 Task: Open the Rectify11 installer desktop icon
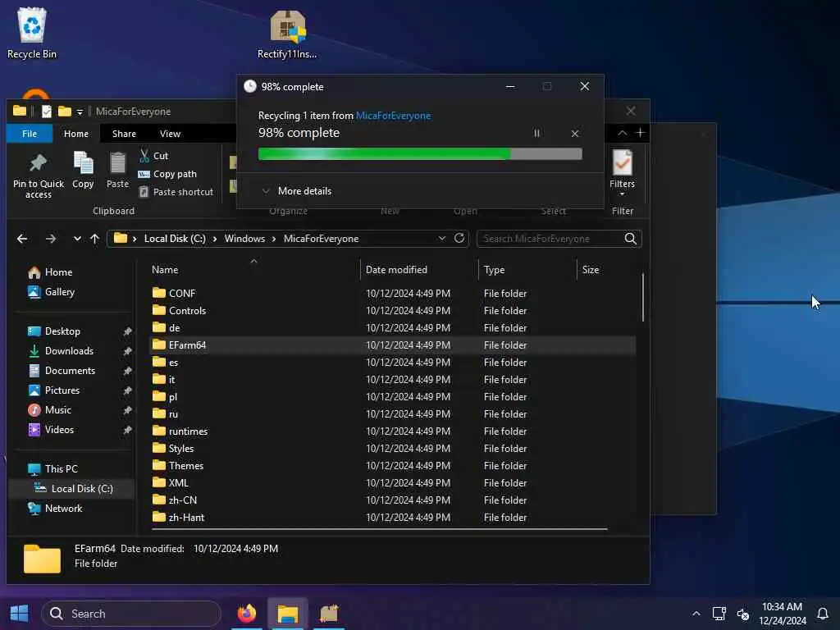[x=287, y=33]
